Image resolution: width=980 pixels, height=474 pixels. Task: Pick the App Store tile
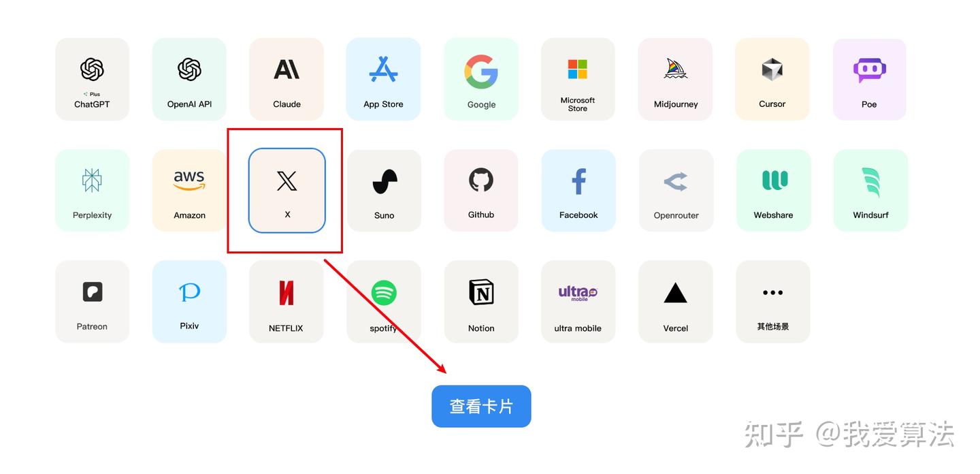click(x=383, y=79)
